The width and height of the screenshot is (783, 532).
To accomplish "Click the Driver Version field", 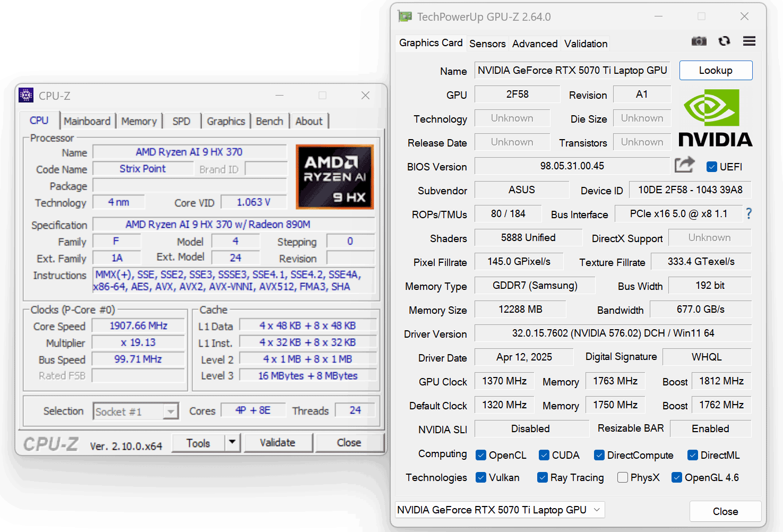I will pyautogui.click(x=613, y=333).
